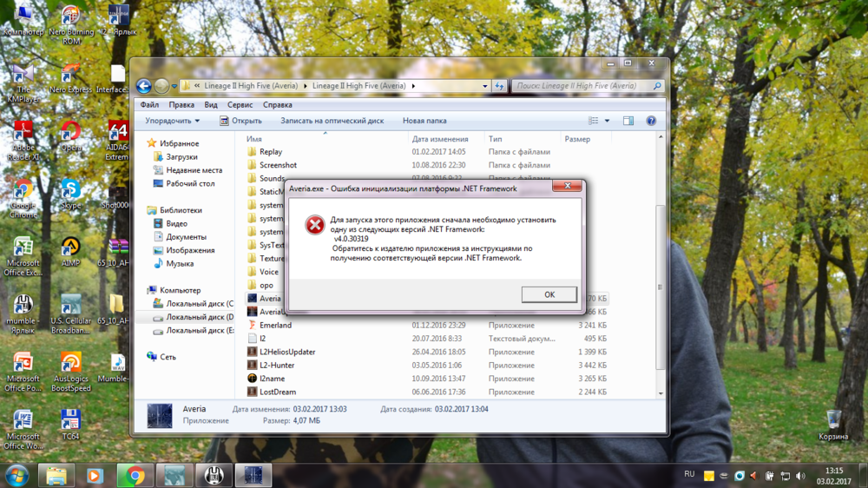This screenshot has height=488, width=868.
Task: Toggle the preview pane icon in Explorer toolbar
Action: (628, 121)
